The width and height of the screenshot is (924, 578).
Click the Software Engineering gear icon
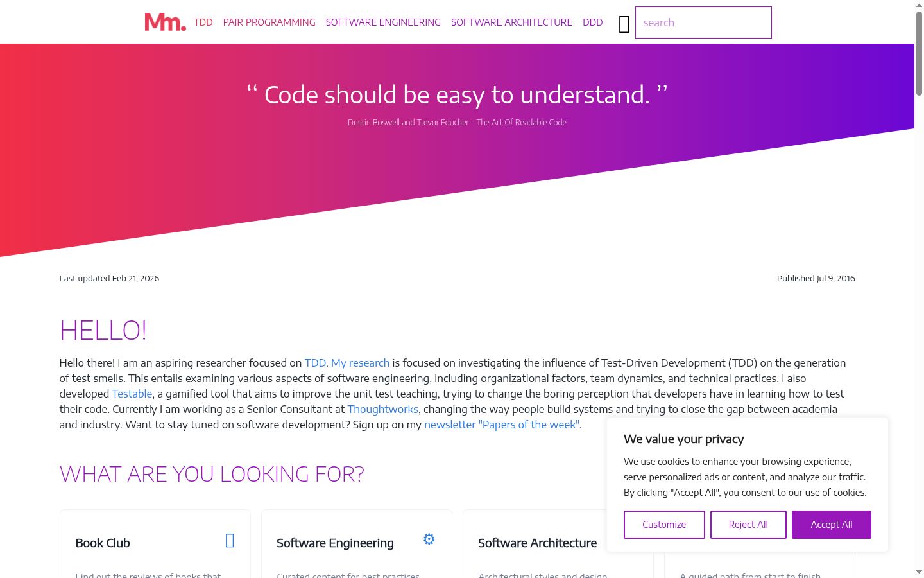(x=429, y=539)
